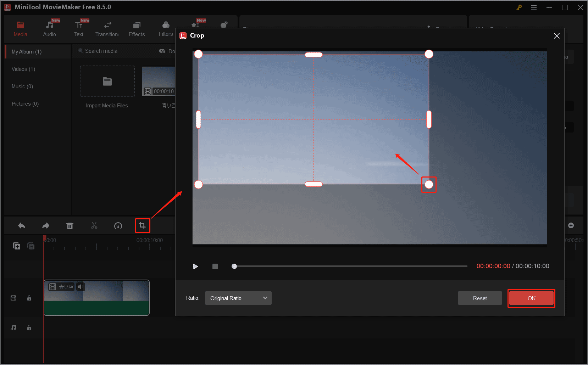The image size is (588, 365).
Task: Select the Split scissors icon
Action: (x=94, y=225)
